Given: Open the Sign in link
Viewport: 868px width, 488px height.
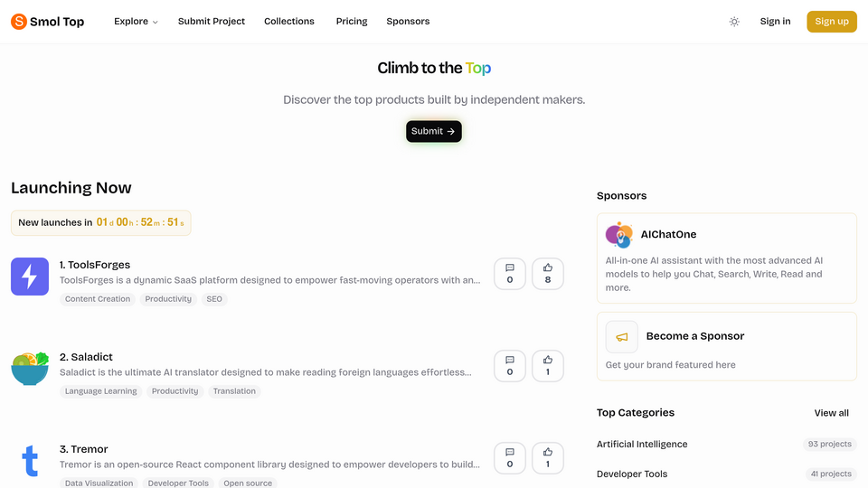Looking at the screenshot, I should click(x=775, y=22).
